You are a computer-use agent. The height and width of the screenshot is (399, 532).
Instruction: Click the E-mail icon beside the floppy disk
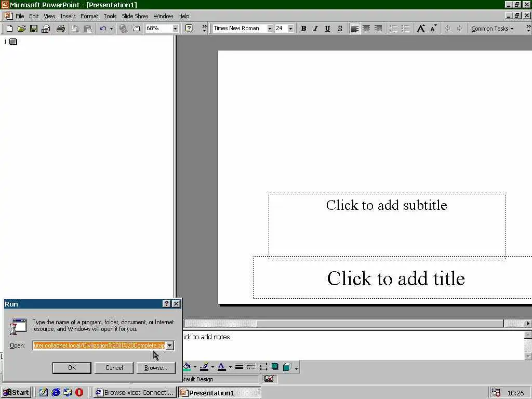[x=46, y=29]
